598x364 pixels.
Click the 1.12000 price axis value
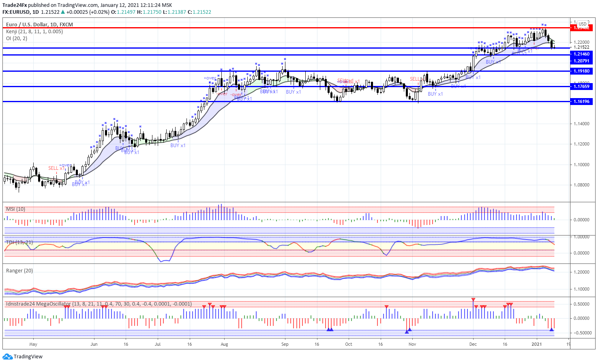581,144
